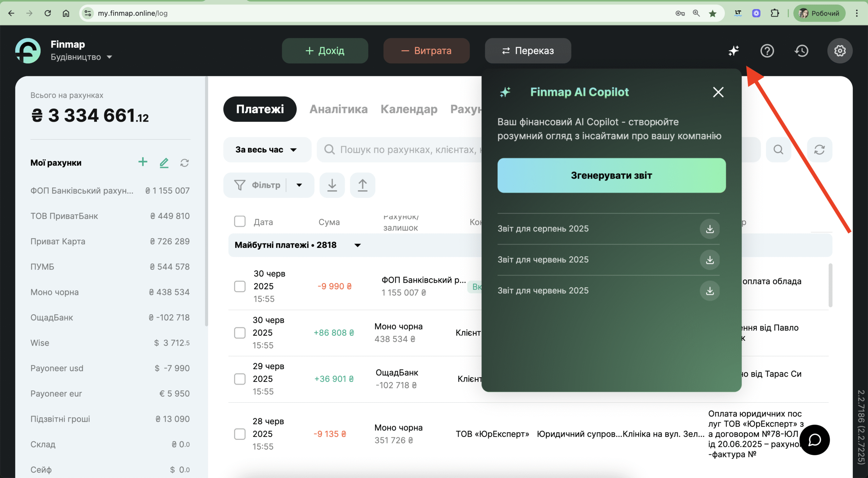Reload the browser page
Screen dimensions: 868x478
[48, 13]
